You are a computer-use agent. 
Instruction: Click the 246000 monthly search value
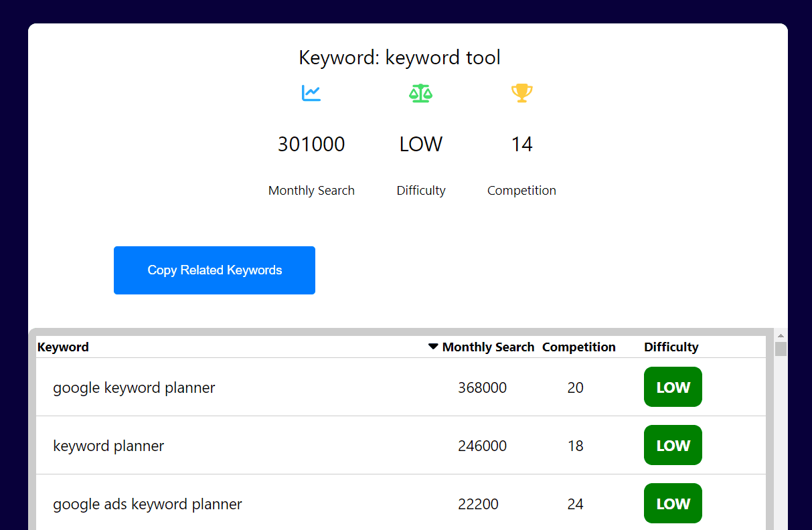[x=483, y=446]
